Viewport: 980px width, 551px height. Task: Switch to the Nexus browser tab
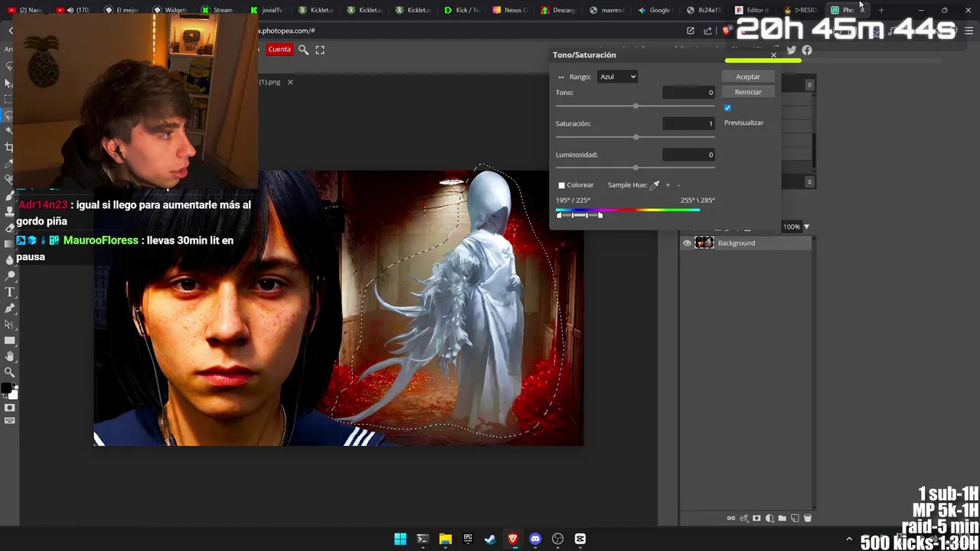[x=510, y=10]
